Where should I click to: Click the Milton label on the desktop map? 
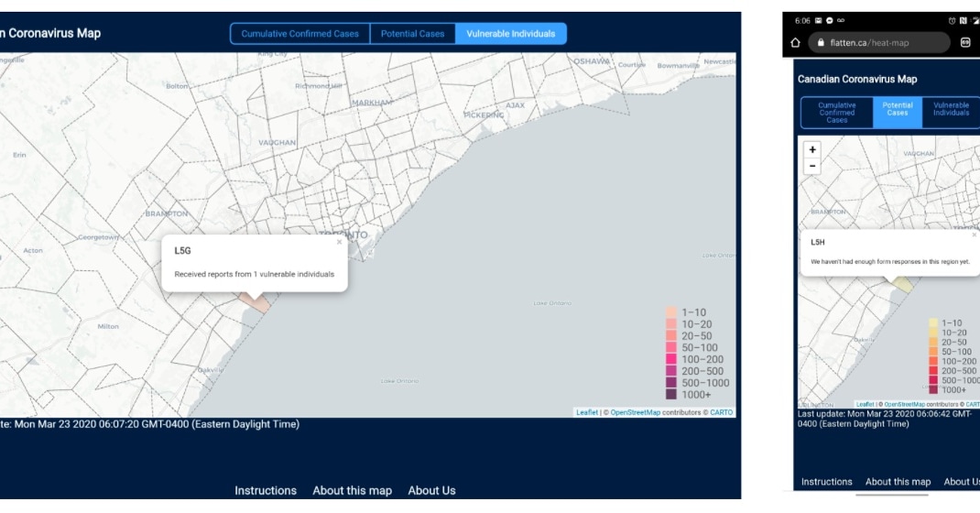(108, 326)
